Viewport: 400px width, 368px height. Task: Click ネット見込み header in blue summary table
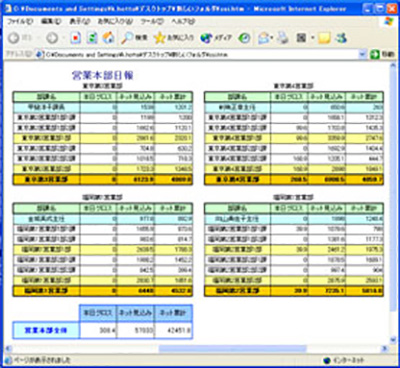[135, 313]
